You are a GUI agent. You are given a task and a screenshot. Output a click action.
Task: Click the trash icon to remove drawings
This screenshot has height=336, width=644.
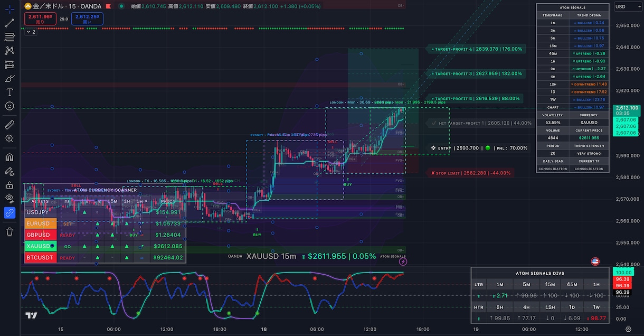[x=10, y=231]
